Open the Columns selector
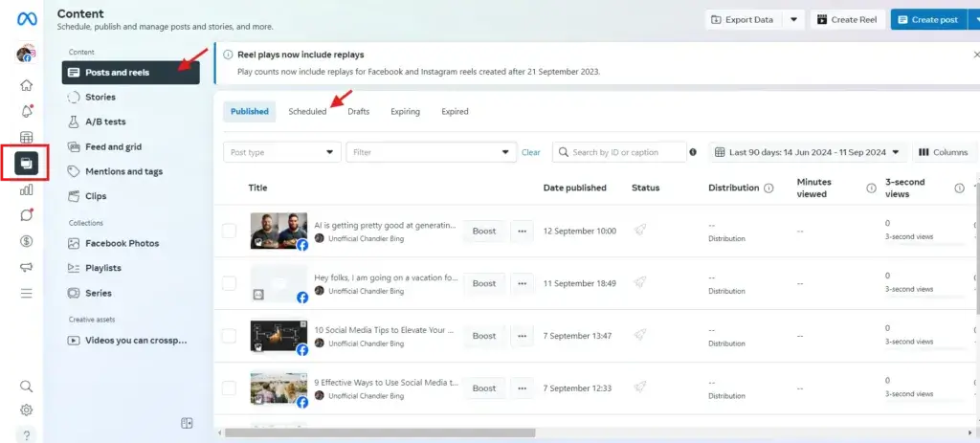The height and width of the screenshot is (443, 980). click(x=943, y=152)
